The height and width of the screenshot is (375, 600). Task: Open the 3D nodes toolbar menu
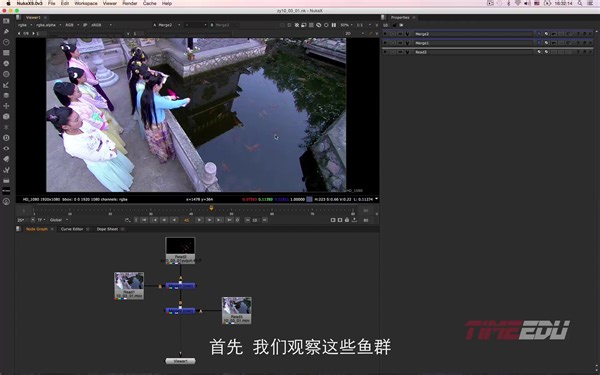click(6, 116)
